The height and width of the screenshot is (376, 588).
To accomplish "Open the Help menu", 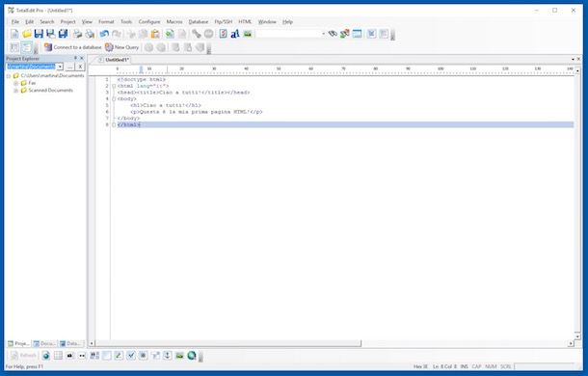I will tap(287, 22).
